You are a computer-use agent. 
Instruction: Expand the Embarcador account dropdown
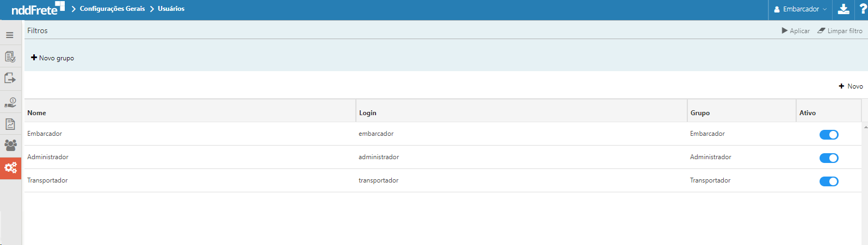click(x=800, y=9)
